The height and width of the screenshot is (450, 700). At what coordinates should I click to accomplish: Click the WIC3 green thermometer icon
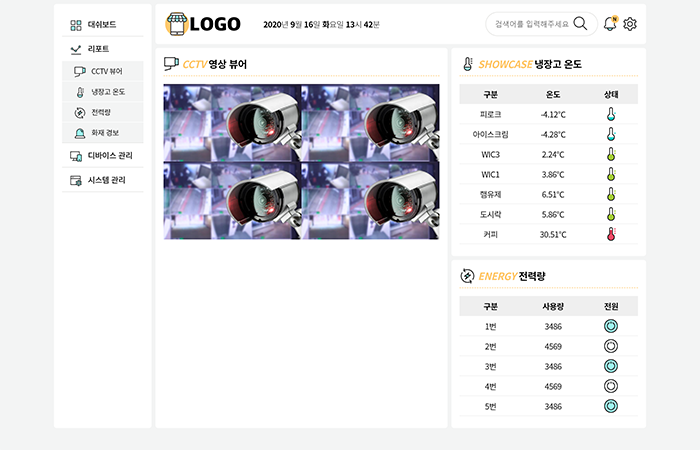pyautogui.click(x=611, y=154)
